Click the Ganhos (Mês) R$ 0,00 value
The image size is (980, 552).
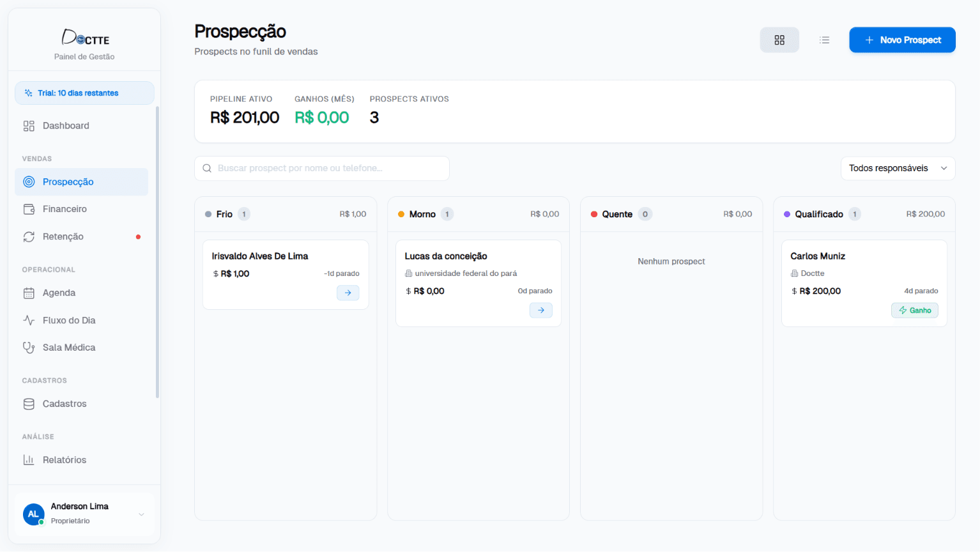pyautogui.click(x=322, y=118)
